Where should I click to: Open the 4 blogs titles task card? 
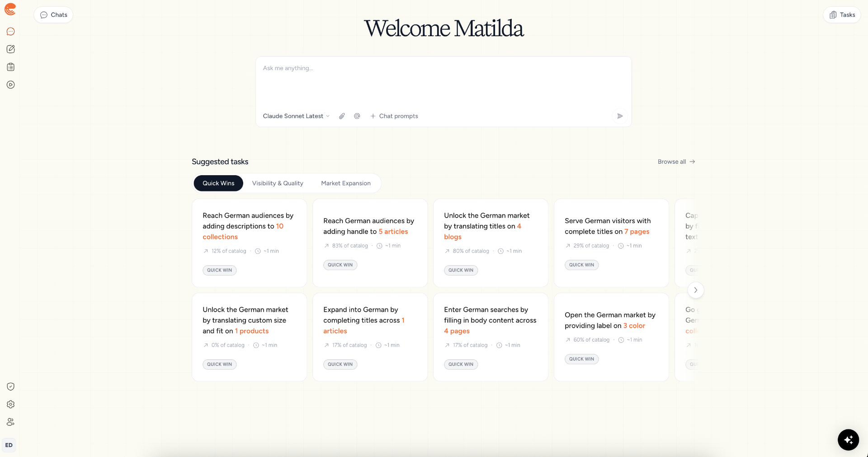[491, 243]
